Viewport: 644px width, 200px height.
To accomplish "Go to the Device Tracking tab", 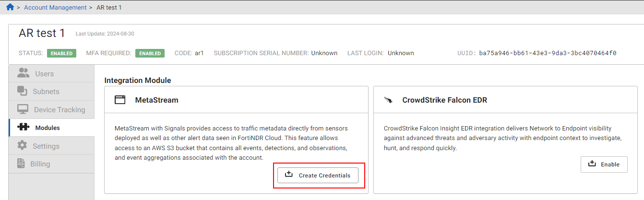I will [60, 110].
